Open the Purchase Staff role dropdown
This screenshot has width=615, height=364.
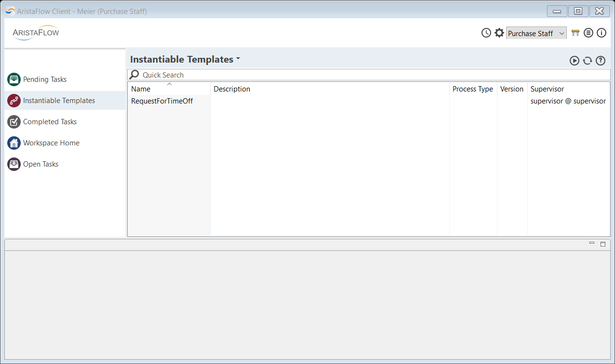tap(536, 33)
